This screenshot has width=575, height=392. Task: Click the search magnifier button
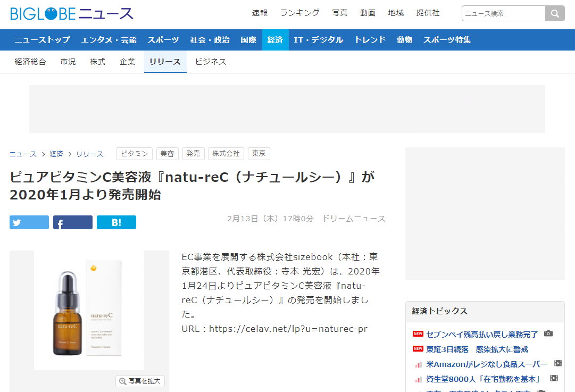(555, 13)
